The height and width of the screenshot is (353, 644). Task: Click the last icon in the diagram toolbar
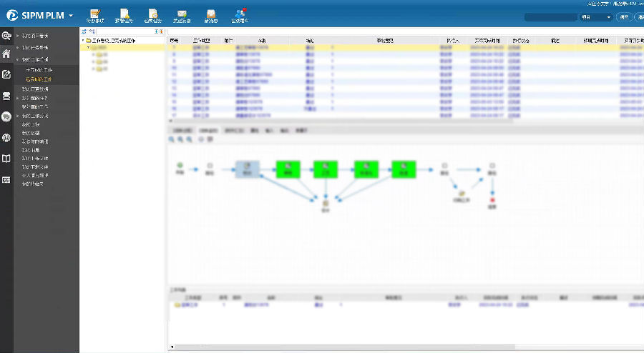210,139
